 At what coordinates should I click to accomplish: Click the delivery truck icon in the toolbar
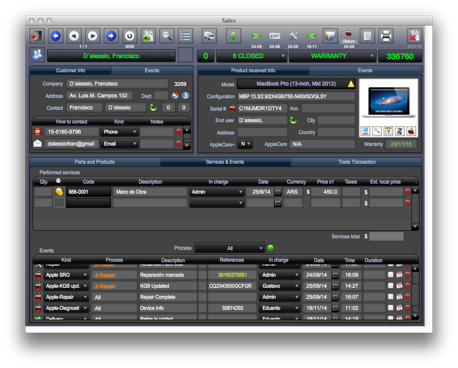209,36
